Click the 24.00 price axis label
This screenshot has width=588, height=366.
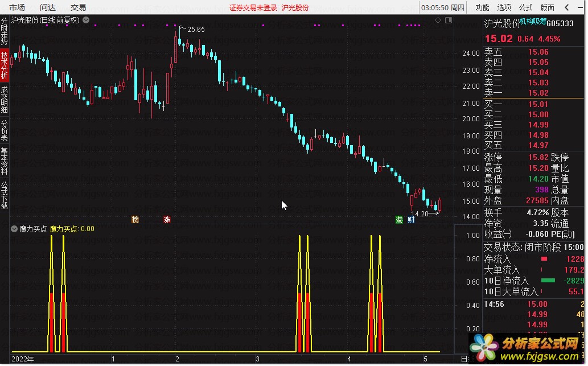click(471, 54)
